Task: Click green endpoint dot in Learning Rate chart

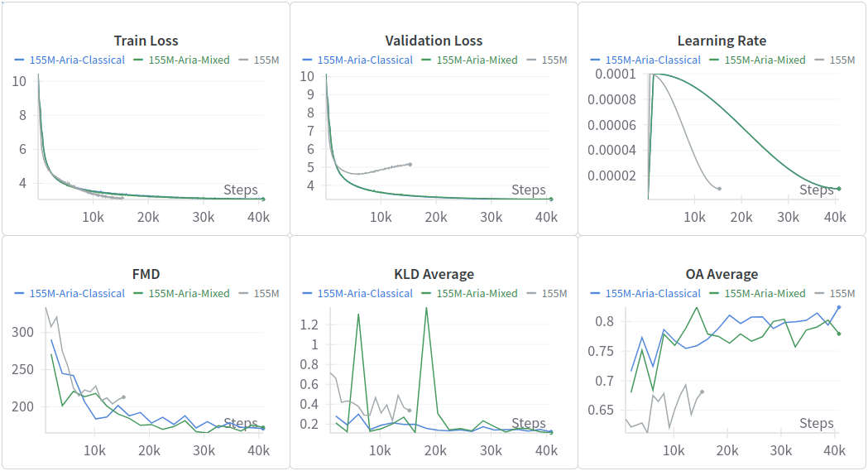Action: coord(838,189)
